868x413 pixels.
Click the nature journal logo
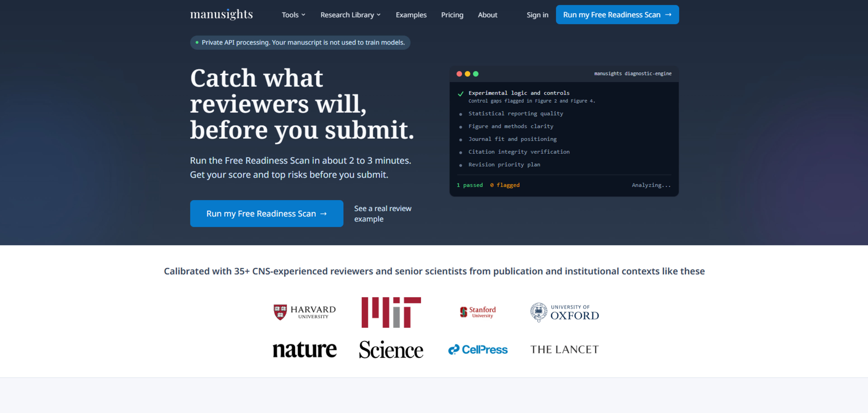pos(305,349)
